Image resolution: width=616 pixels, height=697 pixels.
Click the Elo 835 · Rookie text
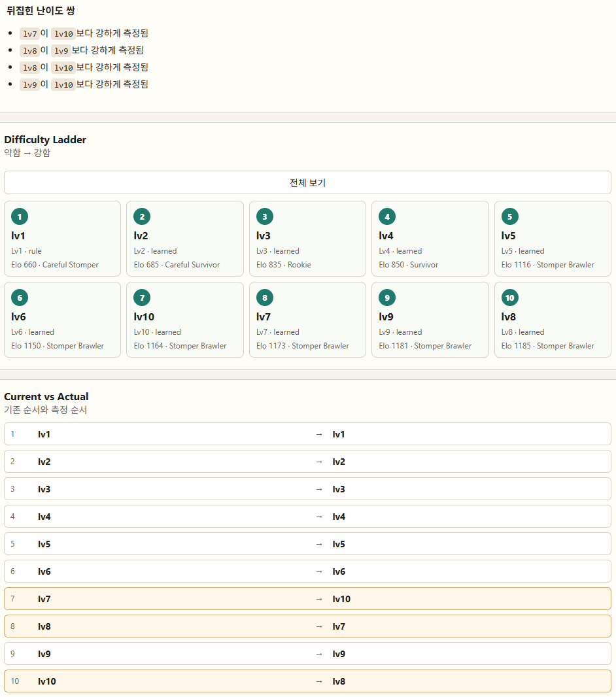(x=284, y=265)
